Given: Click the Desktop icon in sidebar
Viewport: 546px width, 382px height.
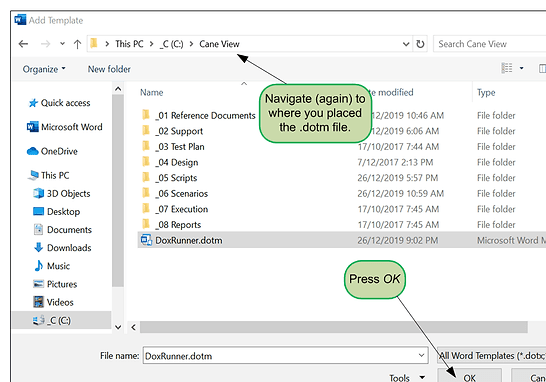Looking at the screenshot, I should (x=38, y=211).
